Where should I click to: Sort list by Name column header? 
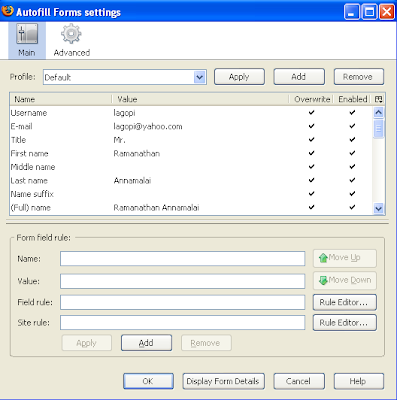(61, 99)
